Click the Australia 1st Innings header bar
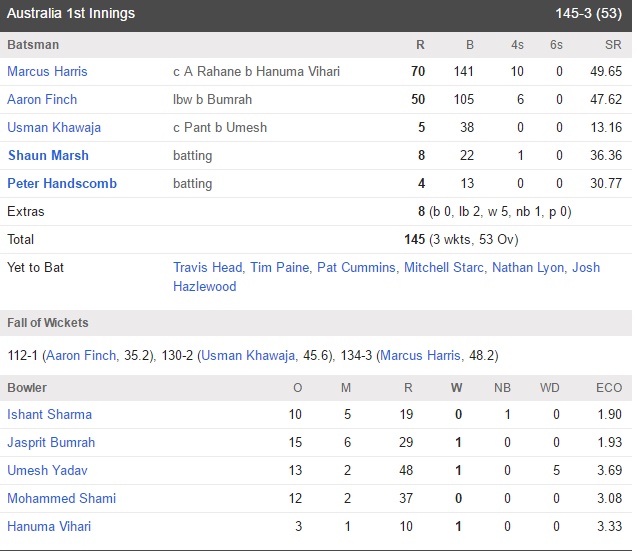The width and height of the screenshot is (637, 551). click(316, 15)
